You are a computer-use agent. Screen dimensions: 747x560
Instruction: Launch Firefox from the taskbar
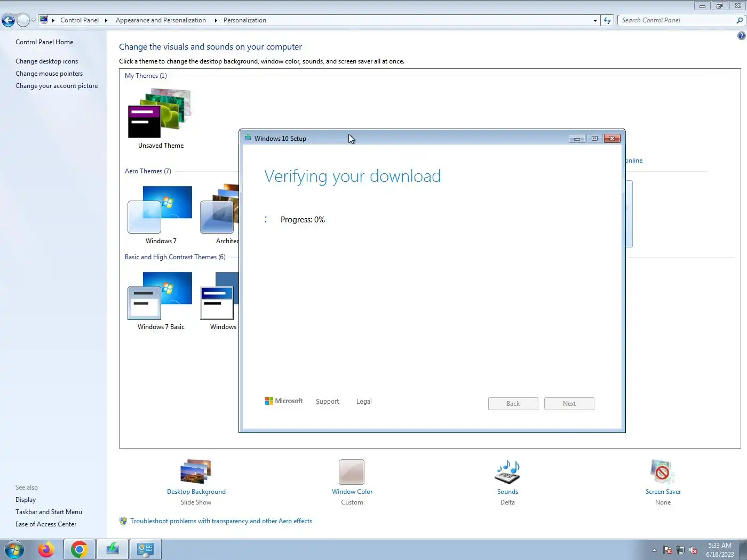(x=46, y=549)
